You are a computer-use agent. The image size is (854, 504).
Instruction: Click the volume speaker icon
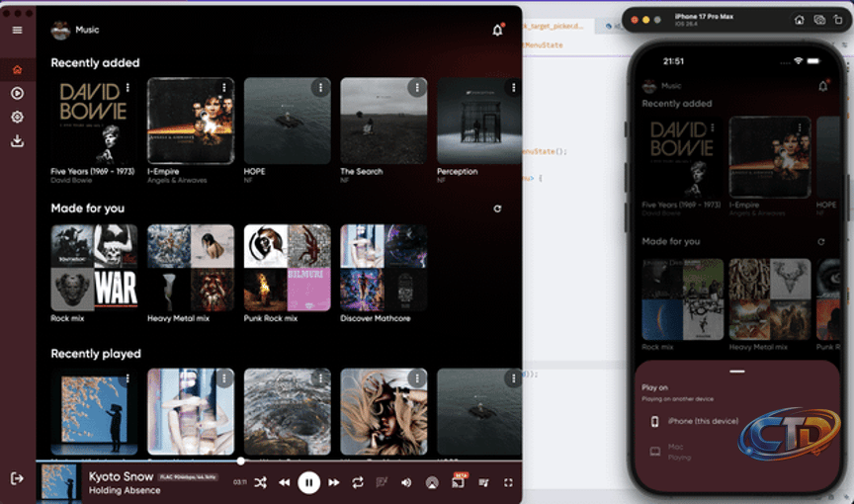tap(406, 482)
